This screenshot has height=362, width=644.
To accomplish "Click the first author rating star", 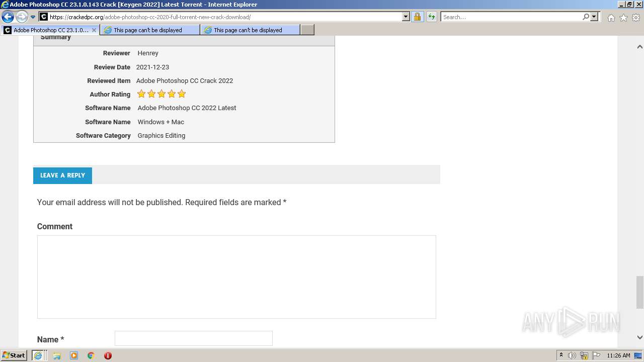I will 141,94.
